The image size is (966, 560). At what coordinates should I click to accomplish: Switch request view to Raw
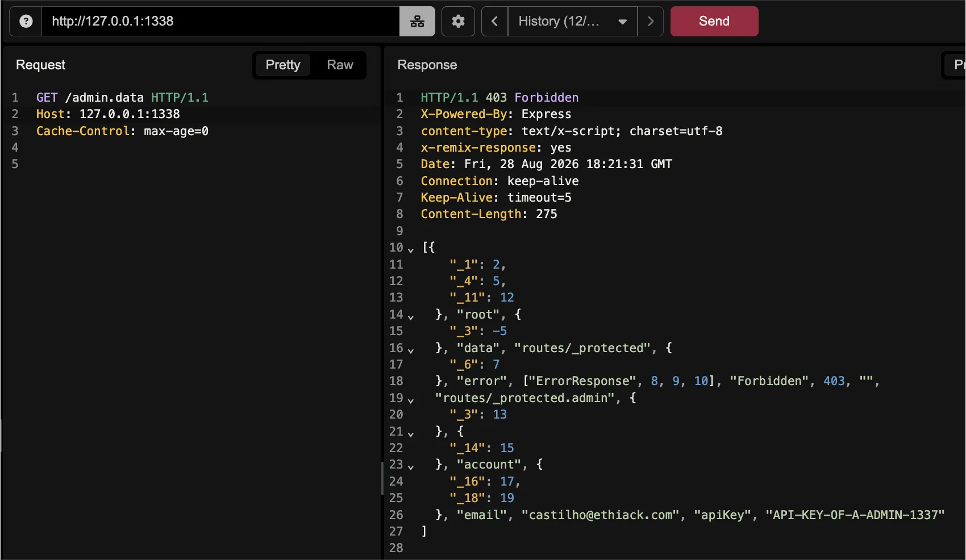pos(340,65)
